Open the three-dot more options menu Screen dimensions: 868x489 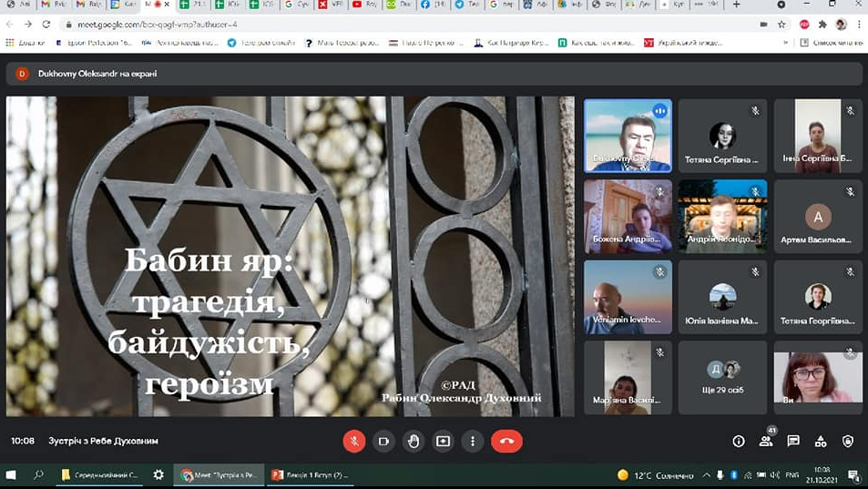tap(472, 441)
